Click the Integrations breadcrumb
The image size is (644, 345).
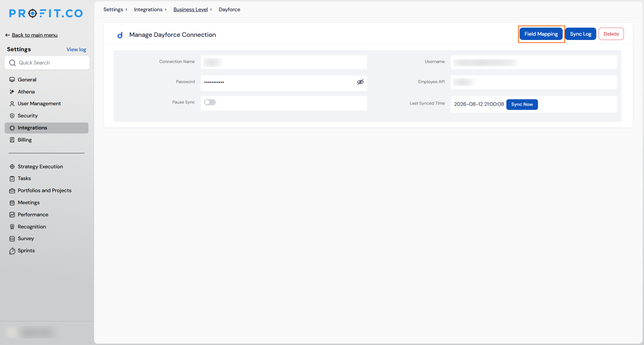[148, 9]
